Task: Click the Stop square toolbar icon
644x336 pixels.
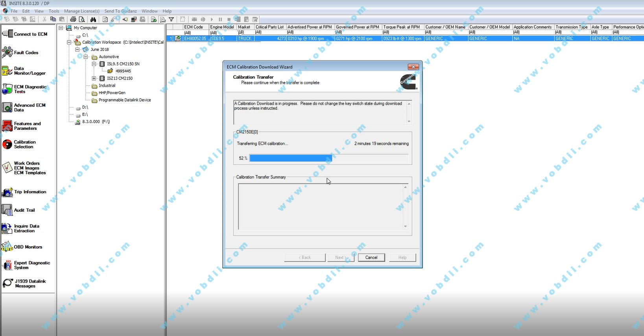Action: pos(229,19)
